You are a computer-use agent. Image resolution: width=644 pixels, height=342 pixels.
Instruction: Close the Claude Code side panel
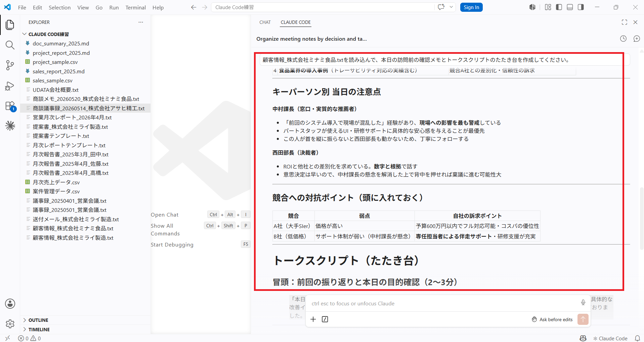[x=635, y=22]
